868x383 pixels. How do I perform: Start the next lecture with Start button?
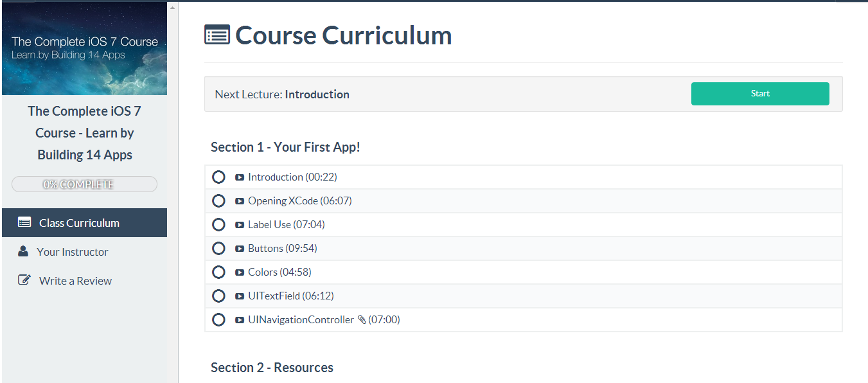click(x=760, y=94)
